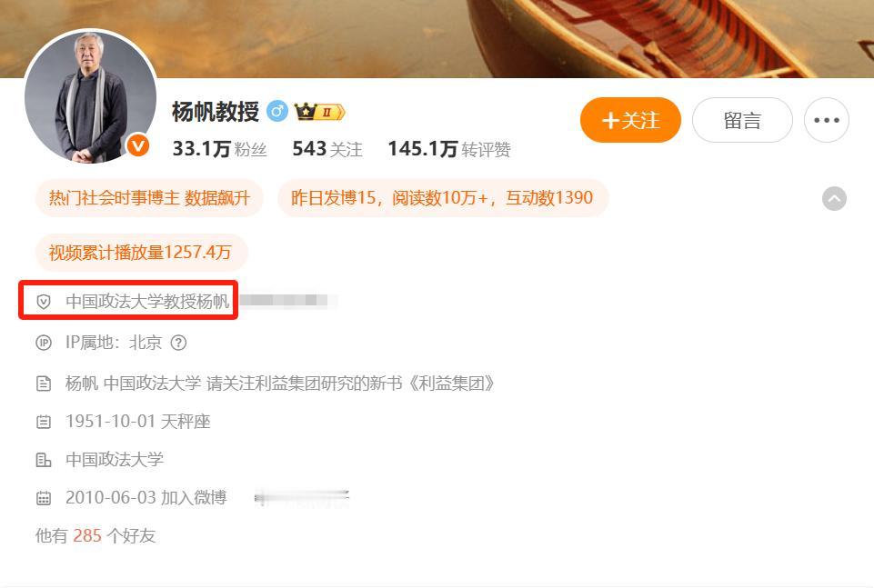Image resolution: width=874 pixels, height=588 pixels.
Task: Open the 543 关注 following list
Action: (327, 149)
